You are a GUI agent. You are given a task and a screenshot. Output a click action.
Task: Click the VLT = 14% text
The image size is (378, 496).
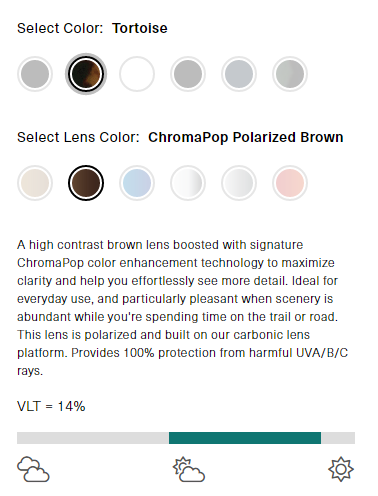tap(51, 406)
